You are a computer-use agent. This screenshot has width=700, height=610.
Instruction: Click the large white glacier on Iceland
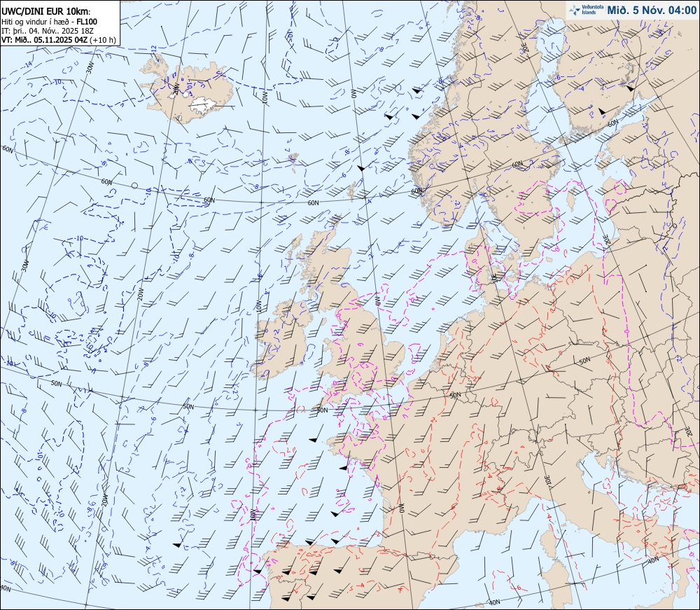[x=204, y=106]
